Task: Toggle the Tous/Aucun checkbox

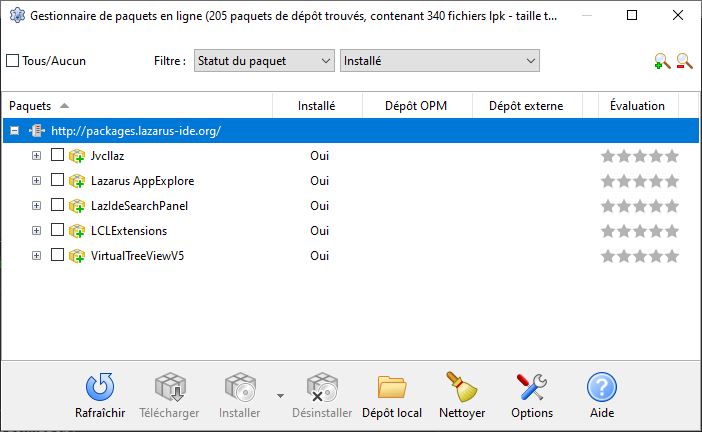Action: click(x=13, y=61)
